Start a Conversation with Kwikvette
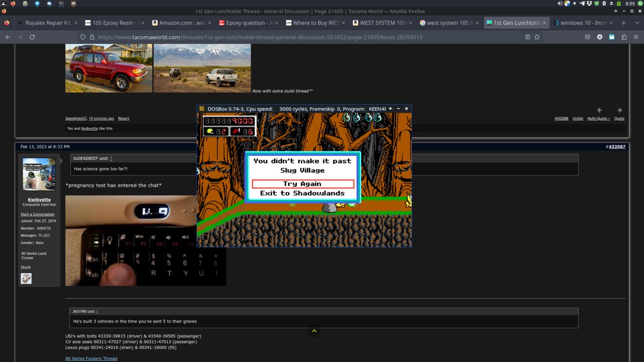Viewport: 644px width, 362px height. (x=38, y=214)
